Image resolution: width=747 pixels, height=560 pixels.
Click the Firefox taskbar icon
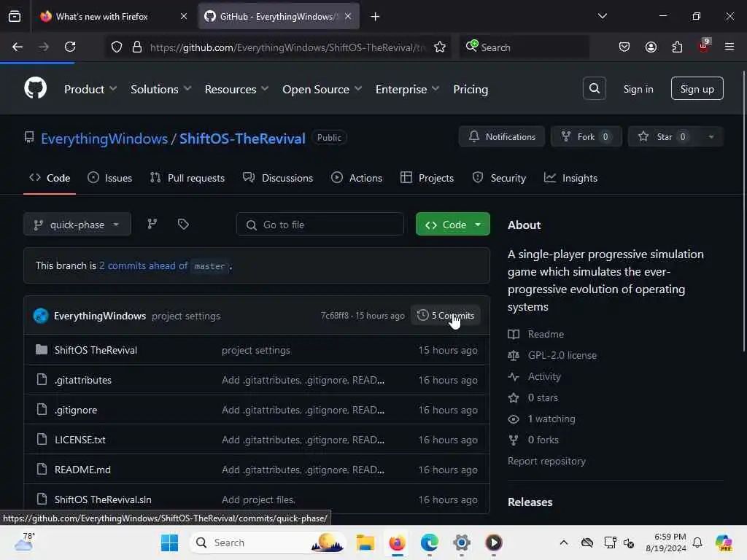click(397, 542)
